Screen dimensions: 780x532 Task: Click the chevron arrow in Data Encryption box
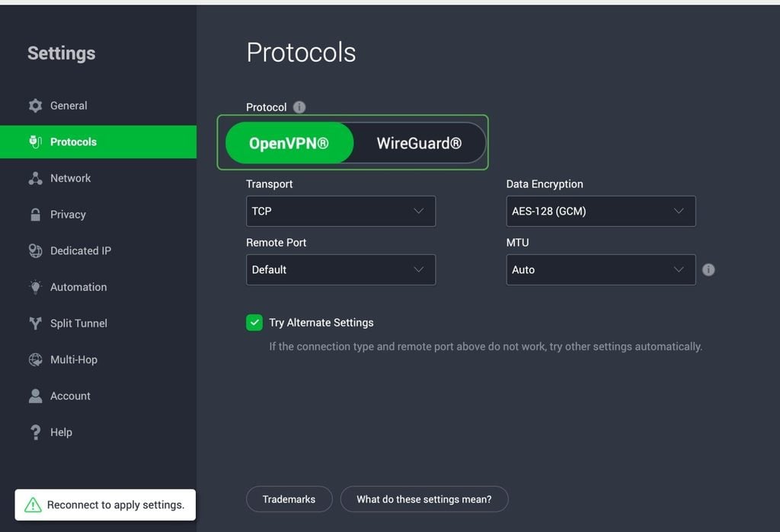679,211
